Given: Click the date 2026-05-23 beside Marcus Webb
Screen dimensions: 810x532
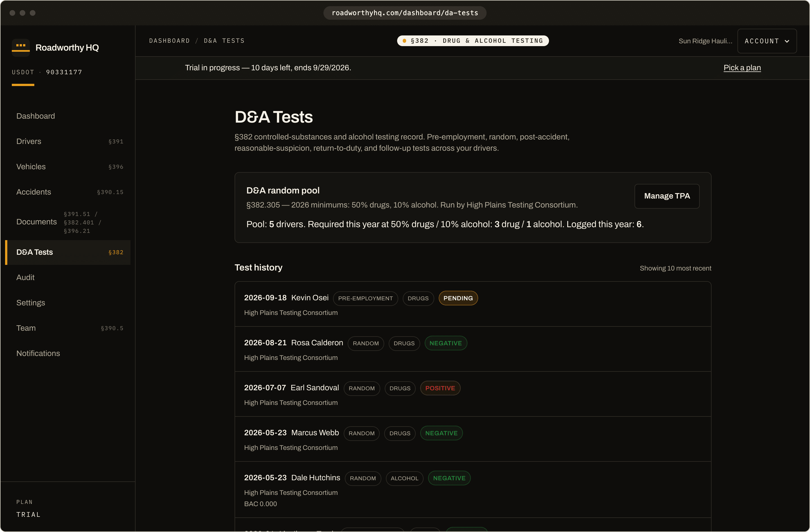Looking at the screenshot, I should tap(265, 433).
